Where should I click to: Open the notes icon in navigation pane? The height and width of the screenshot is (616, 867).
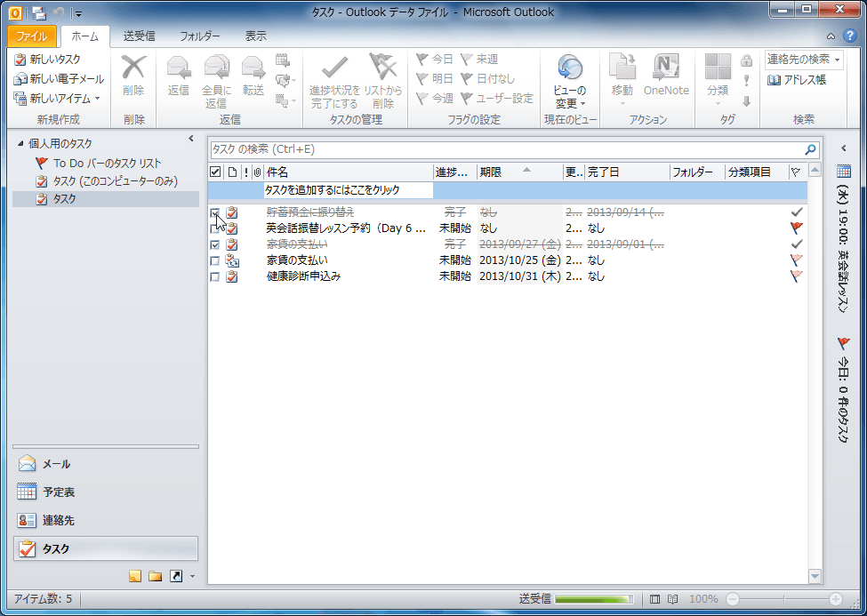click(135, 577)
